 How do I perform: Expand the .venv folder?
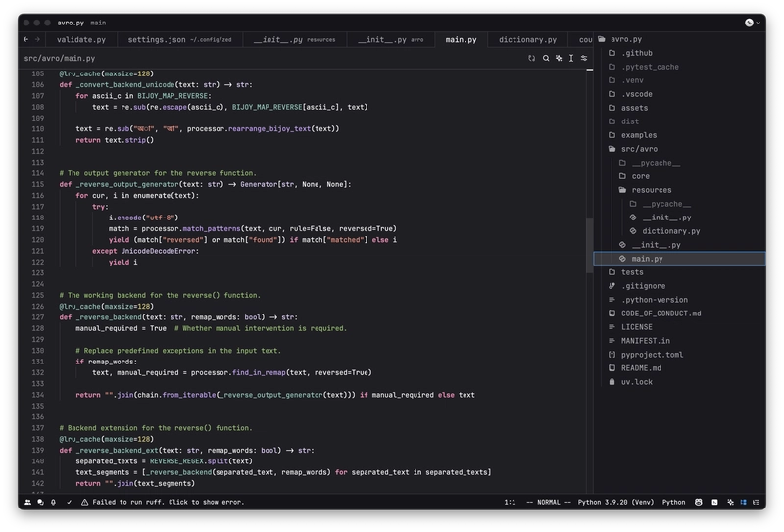(x=679, y=80)
